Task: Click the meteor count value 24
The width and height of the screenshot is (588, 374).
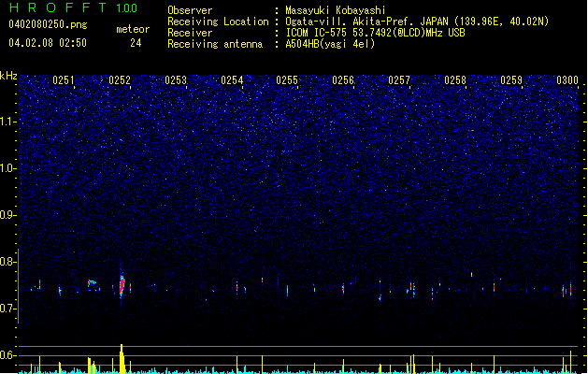Action: coord(136,43)
